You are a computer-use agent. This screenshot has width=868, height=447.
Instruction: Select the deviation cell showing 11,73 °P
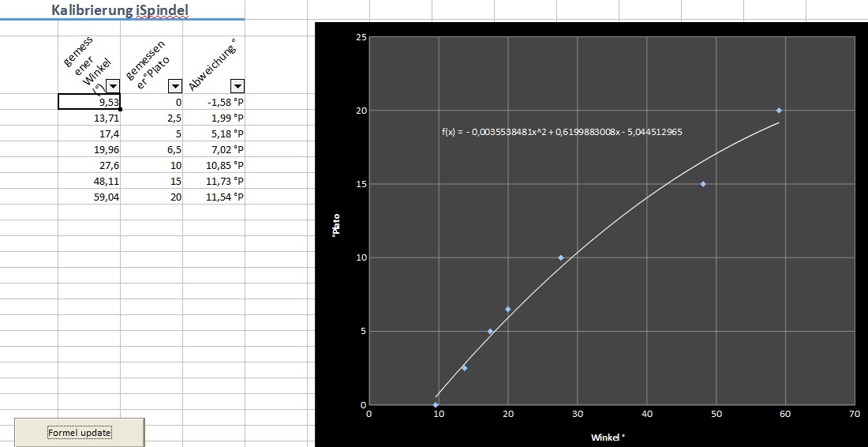pos(214,181)
